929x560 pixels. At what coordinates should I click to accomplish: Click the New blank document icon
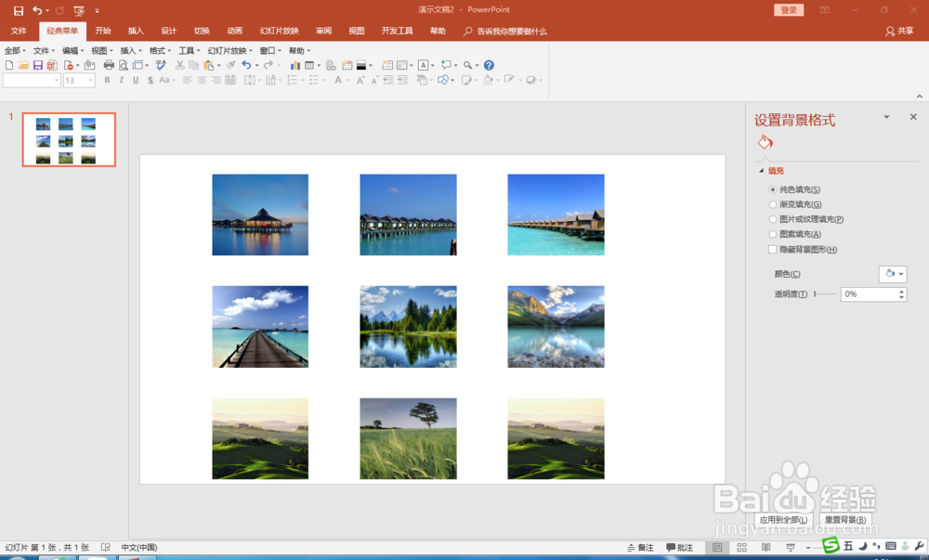coord(9,65)
